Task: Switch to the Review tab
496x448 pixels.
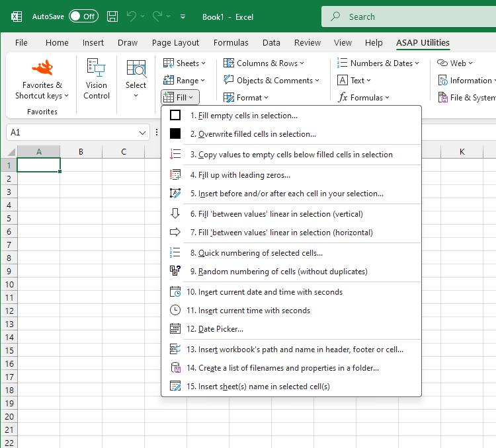Action: pos(307,43)
